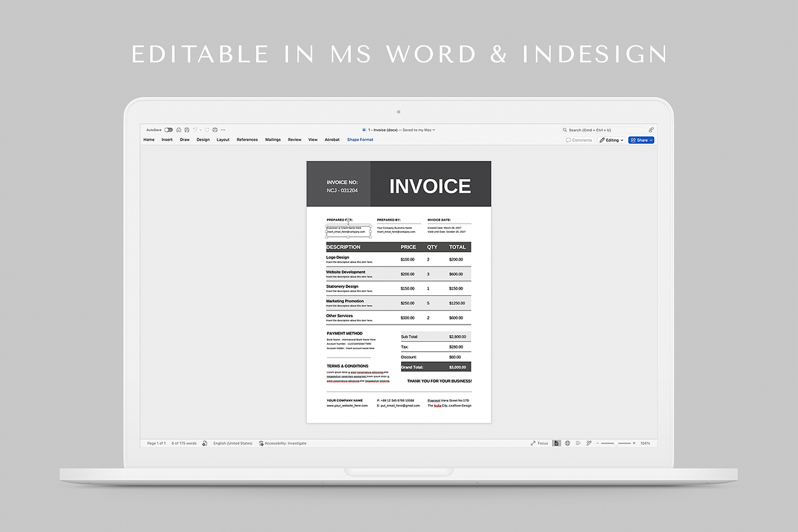Click the TERMS & CONDITIONS heading
The width and height of the screenshot is (798, 532).
tap(347, 366)
